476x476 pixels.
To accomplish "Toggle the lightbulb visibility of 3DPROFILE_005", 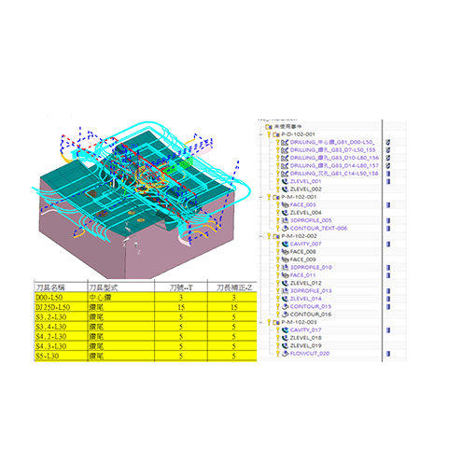I will click(x=278, y=220).
